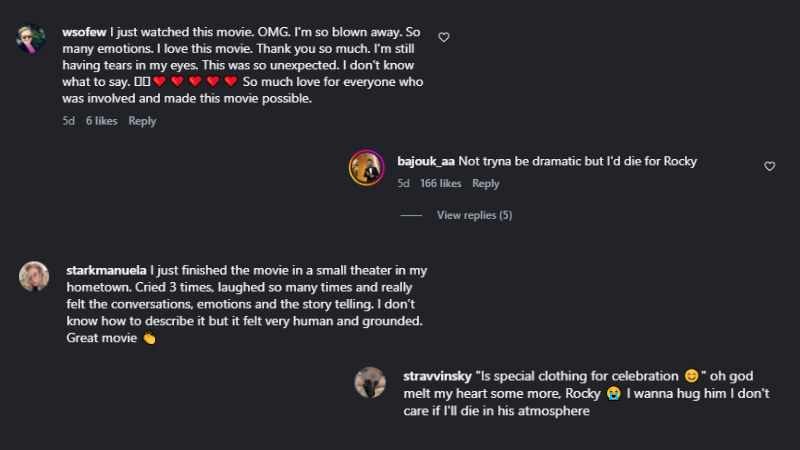Click starkmanuela's comment text about small theater

[x=246, y=304]
